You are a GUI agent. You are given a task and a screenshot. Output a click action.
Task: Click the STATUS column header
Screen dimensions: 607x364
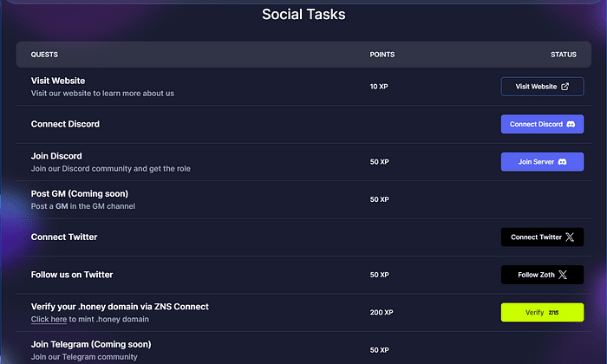coord(563,55)
